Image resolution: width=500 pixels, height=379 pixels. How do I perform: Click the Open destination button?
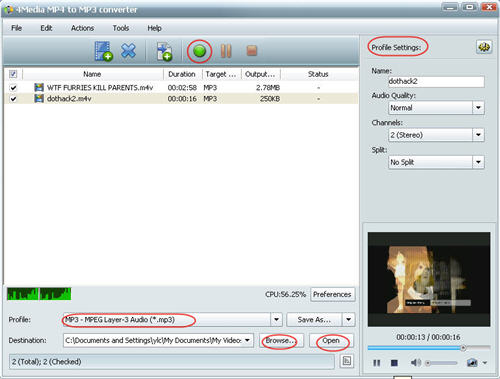[x=331, y=341]
